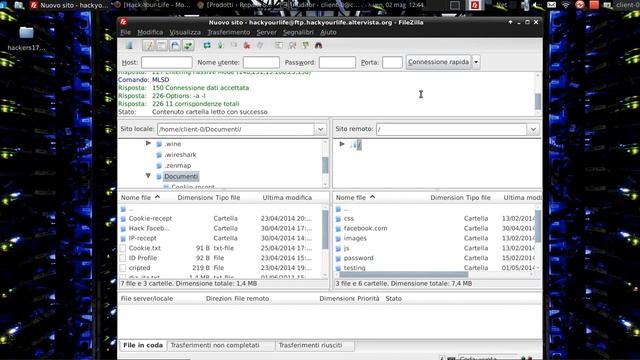The height and width of the screenshot is (360, 640).
Task: Click local Ultima modifica column header
Action: [x=287, y=198]
